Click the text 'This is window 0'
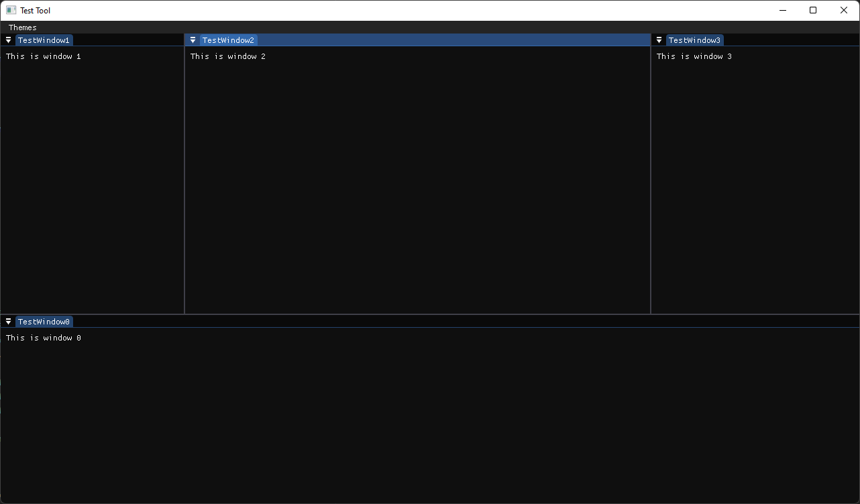Viewport: 860px width, 504px height. click(43, 338)
